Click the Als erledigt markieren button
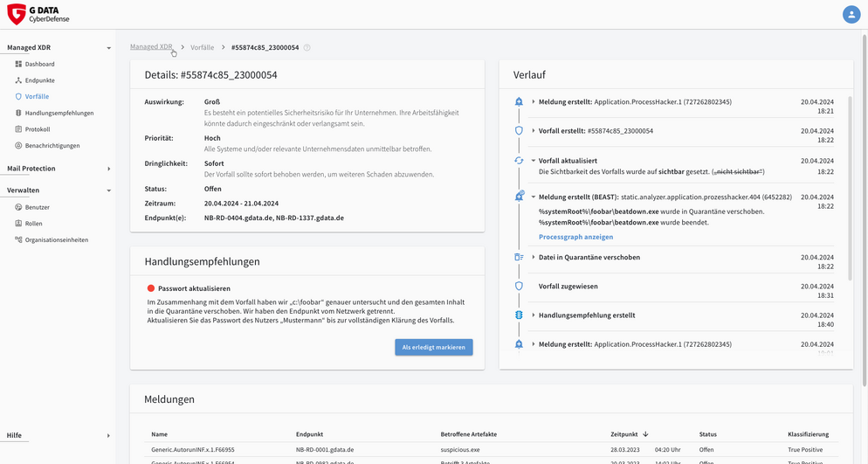This screenshot has width=868, height=464. [433, 347]
